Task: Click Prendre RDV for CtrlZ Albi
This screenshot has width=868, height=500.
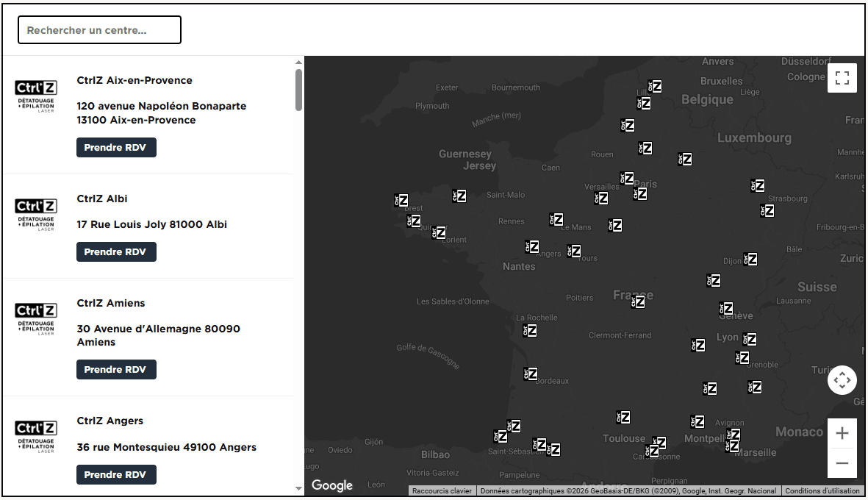Action: (116, 251)
